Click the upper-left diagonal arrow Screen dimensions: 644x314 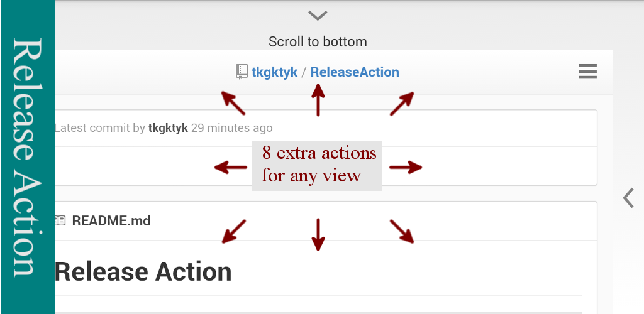233,104
